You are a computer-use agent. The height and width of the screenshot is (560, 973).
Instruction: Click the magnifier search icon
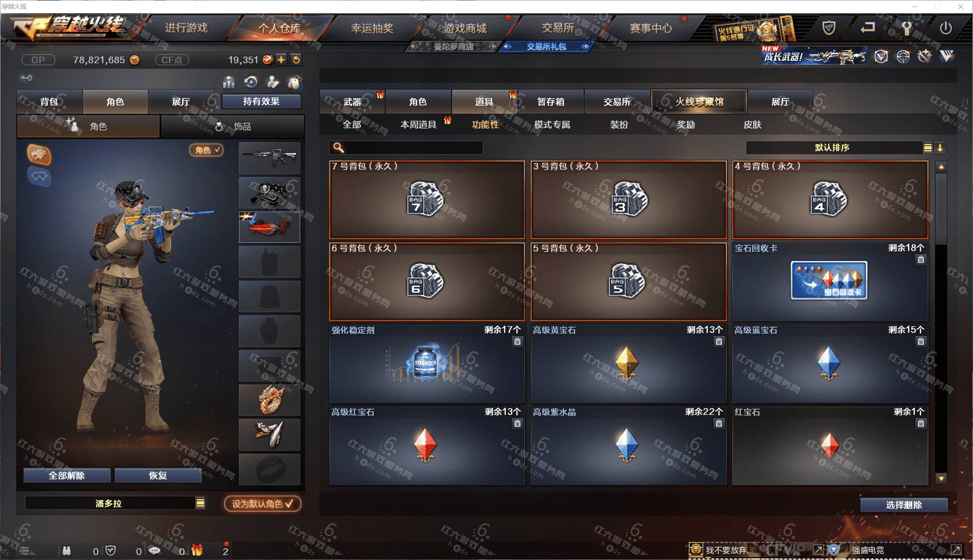pyautogui.click(x=339, y=148)
